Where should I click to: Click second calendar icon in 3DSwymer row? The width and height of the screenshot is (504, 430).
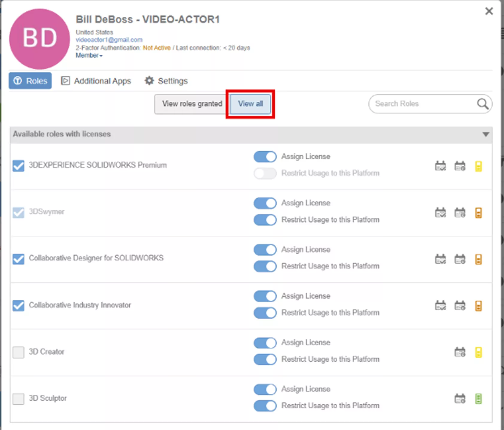coord(460,213)
